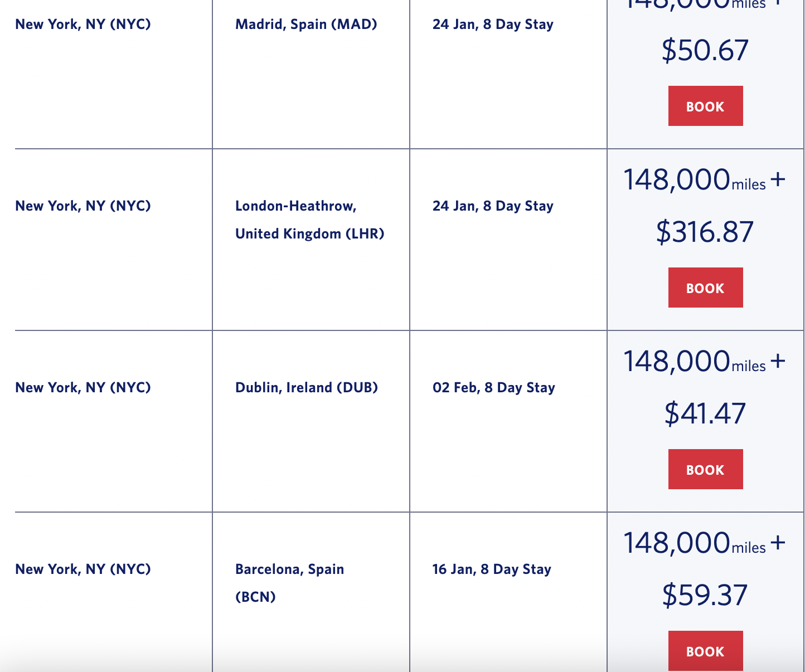
Task: Click the $50.67 price for Madrid
Action: (705, 50)
